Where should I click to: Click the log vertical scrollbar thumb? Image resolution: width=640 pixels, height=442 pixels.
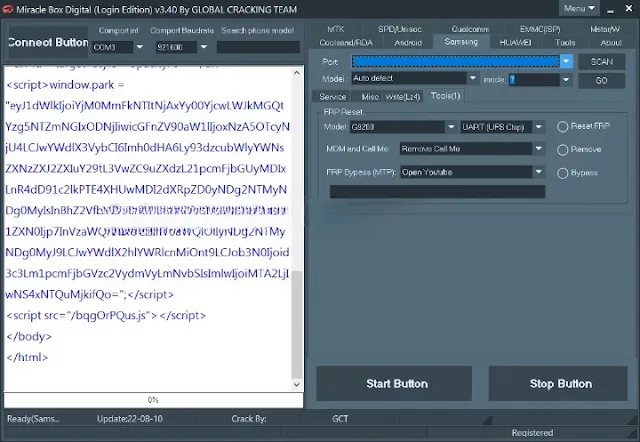pyautogui.click(x=297, y=324)
